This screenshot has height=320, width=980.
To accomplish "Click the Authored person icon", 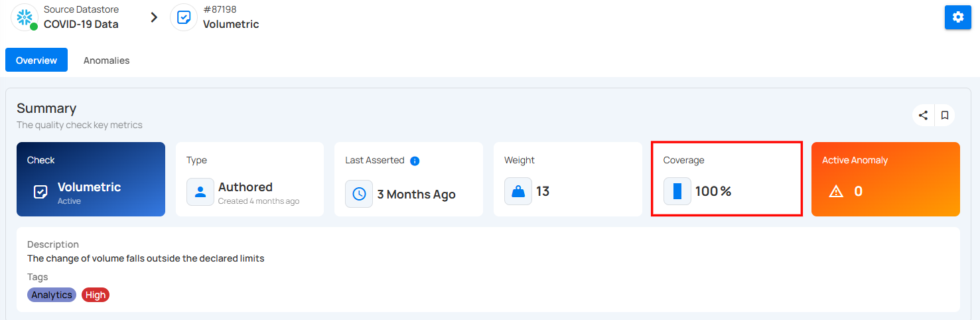I will coord(200,192).
